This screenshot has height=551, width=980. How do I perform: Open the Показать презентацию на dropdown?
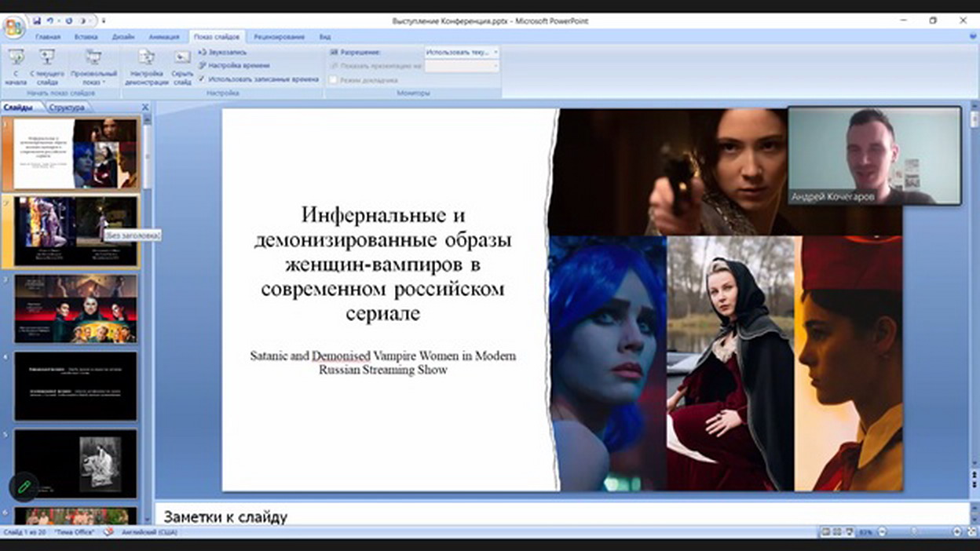coord(462,66)
